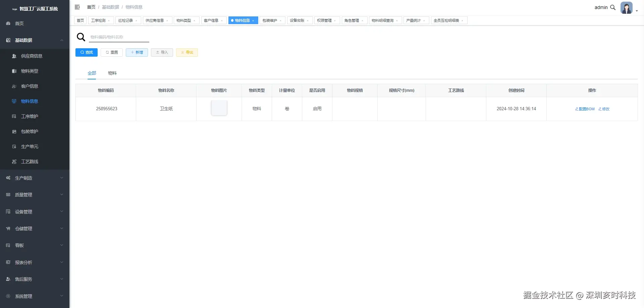Focus the 物料编码/物料名称 search field
This screenshot has width=644, height=308.
tap(119, 37)
